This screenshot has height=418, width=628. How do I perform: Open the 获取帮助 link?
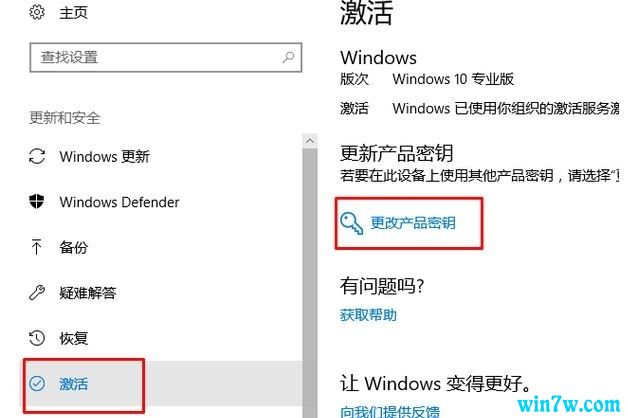368,315
